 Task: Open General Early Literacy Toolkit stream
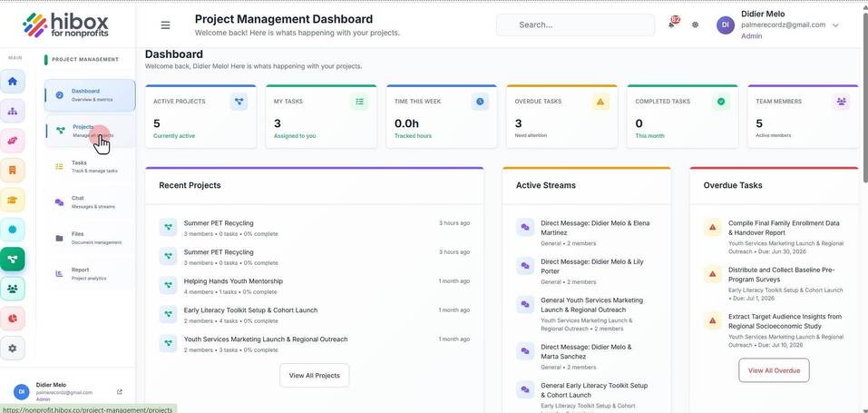point(587,398)
